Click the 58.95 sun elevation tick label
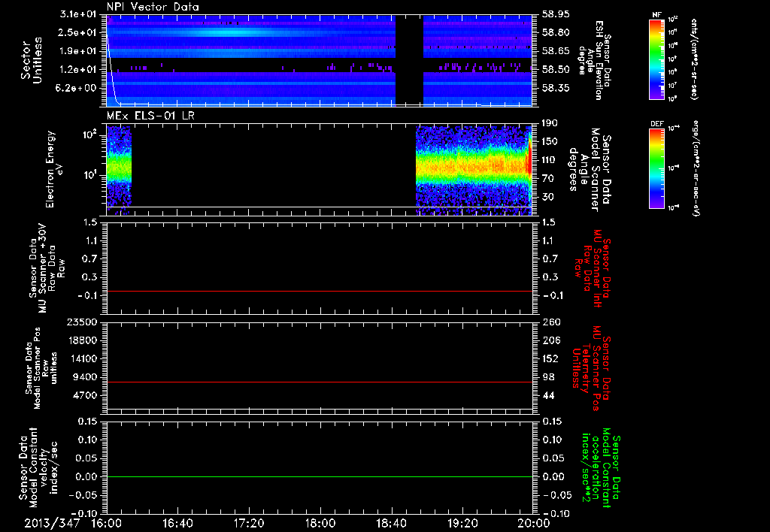The width and height of the screenshot is (770, 532). (x=556, y=14)
